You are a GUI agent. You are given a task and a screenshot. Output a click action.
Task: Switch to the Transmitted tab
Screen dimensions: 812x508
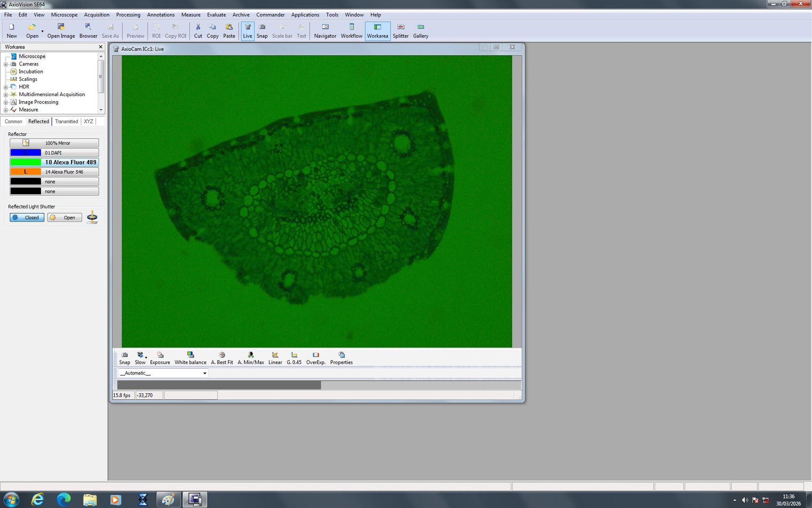[66, 121]
